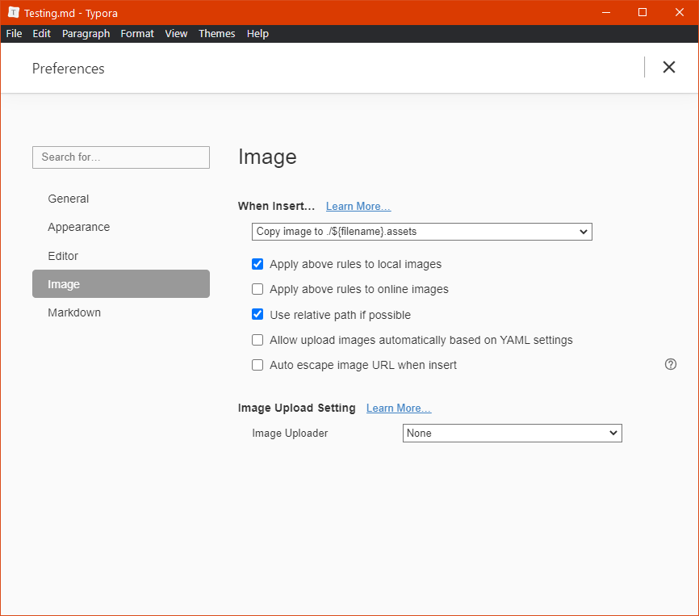
Task: Open the Themes menu
Action: tap(216, 33)
